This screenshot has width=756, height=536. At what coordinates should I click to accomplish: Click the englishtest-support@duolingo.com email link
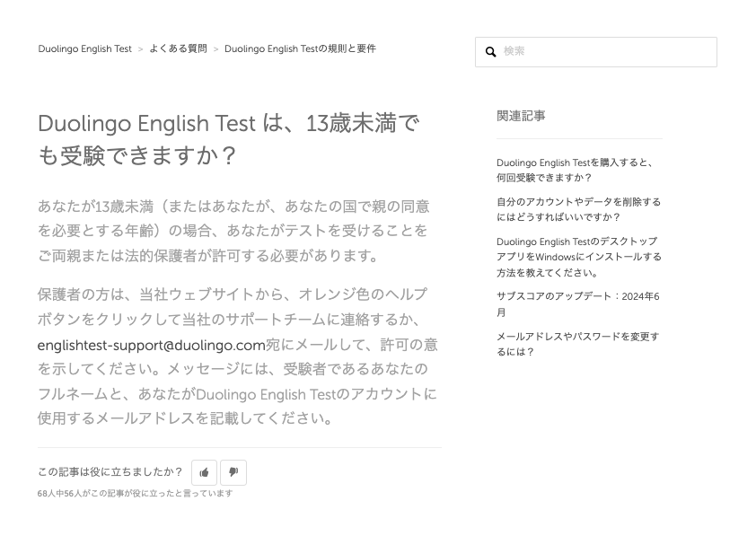tap(151, 345)
